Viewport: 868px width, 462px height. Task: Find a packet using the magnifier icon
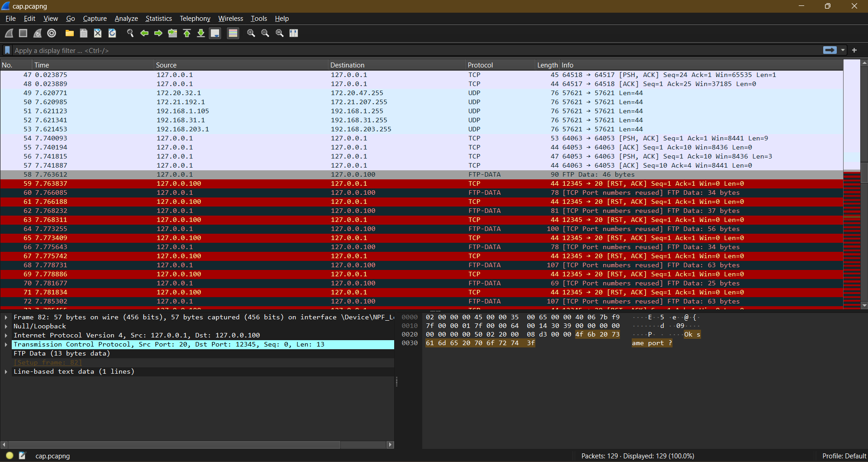coord(130,33)
